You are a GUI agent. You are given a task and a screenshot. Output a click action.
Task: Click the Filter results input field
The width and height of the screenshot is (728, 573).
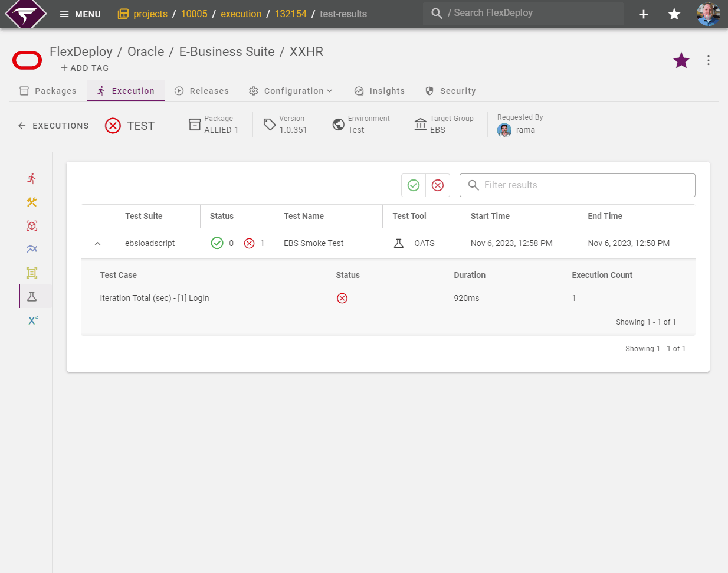[x=578, y=185]
